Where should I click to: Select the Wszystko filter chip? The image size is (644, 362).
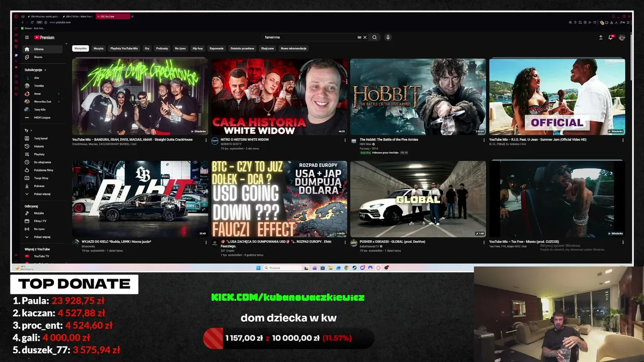click(x=80, y=49)
